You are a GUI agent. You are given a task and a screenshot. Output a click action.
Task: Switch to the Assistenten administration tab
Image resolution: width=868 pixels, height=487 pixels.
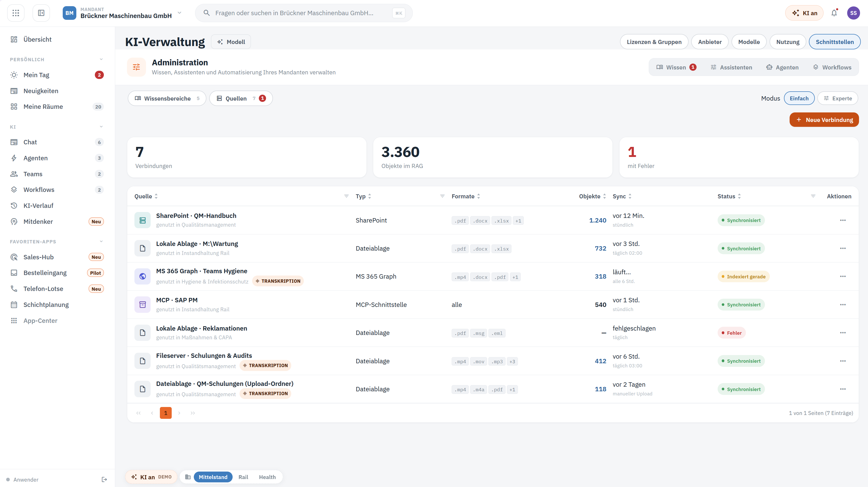[x=731, y=67]
